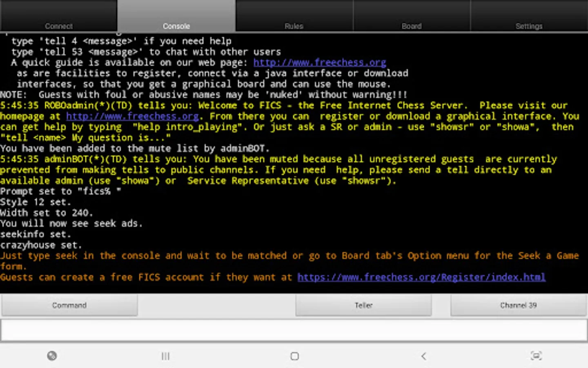Click the "type 'tell 53 <message>'" line
Screen dimensions: 588x368
(146, 52)
